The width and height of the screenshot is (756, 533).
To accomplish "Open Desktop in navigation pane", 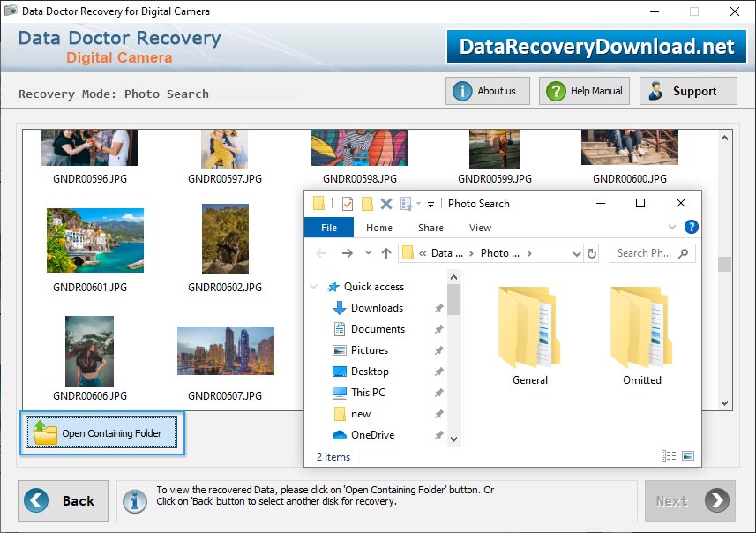I will [370, 372].
